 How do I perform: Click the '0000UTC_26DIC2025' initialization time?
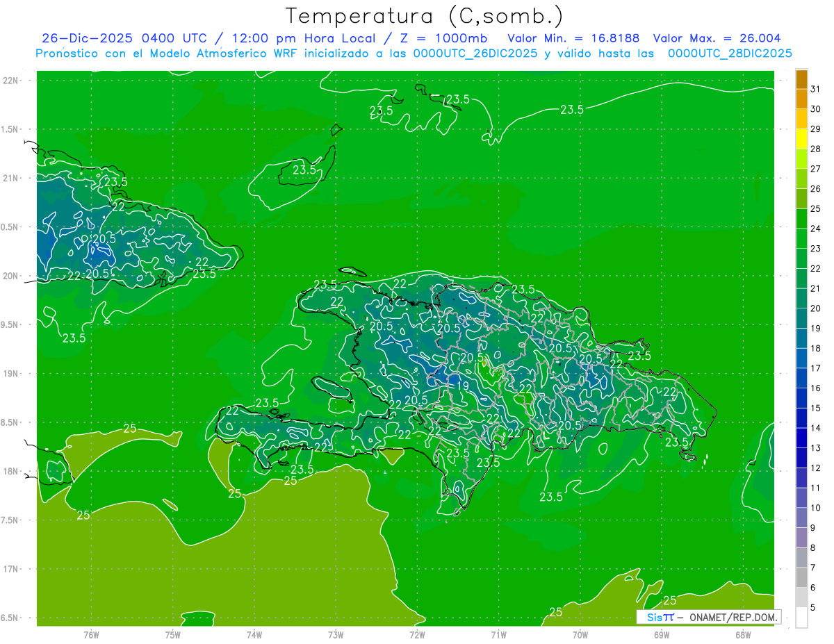[x=475, y=53]
